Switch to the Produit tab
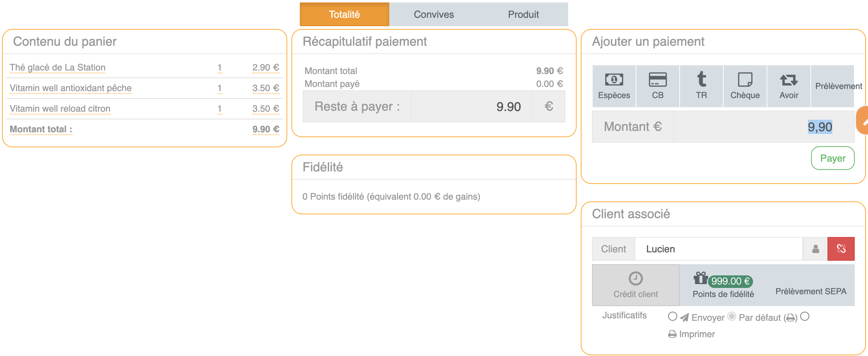This screenshot has height=356, width=868. tap(523, 14)
